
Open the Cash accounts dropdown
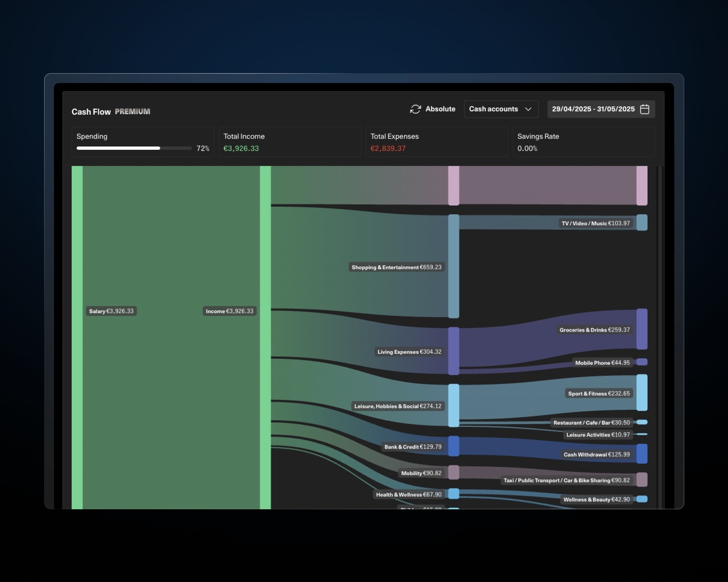pos(501,109)
